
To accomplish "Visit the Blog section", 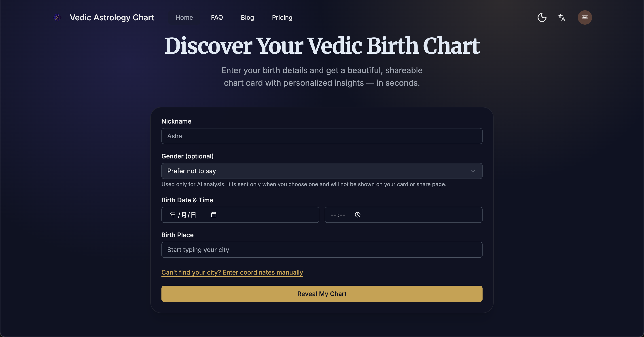I will coord(247,17).
